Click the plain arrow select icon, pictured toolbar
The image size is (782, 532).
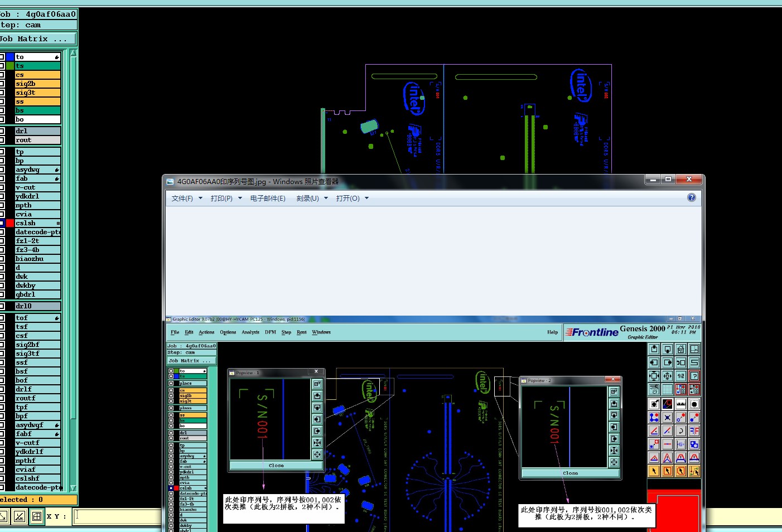click(654, 471)
